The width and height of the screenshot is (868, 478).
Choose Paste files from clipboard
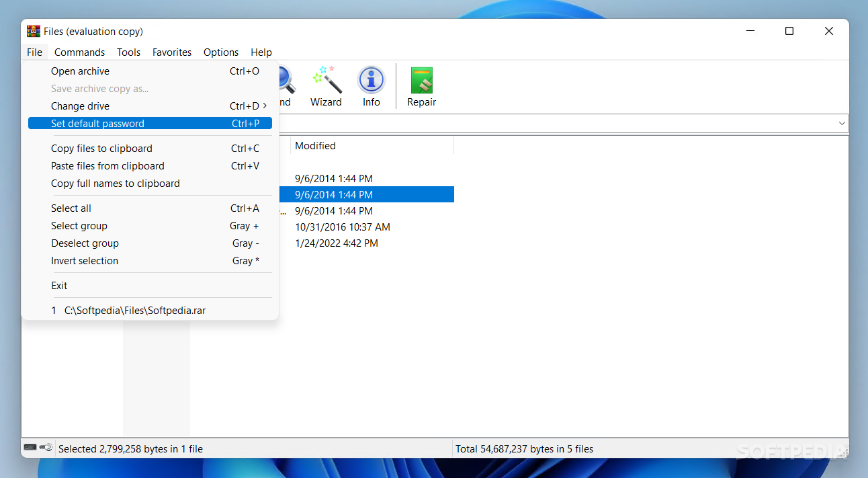pos(150,166)
